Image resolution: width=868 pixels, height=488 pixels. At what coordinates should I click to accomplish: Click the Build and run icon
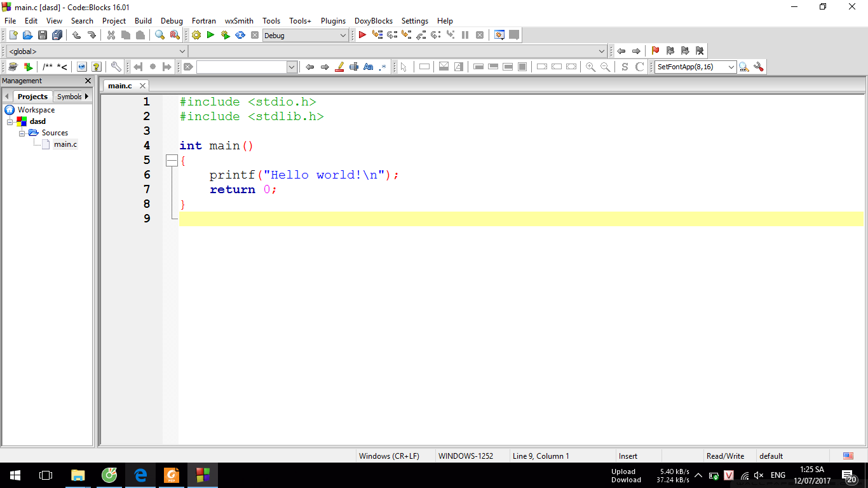[x=225, y=35]
